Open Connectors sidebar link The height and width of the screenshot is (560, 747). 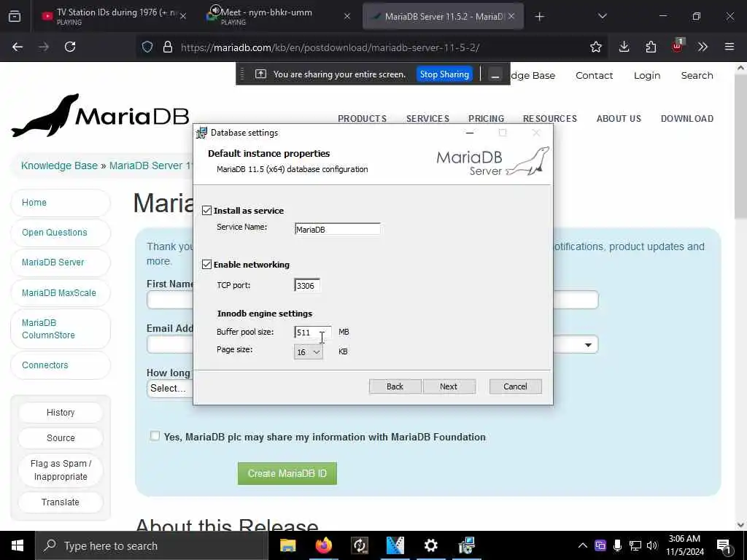click(61, 365)
